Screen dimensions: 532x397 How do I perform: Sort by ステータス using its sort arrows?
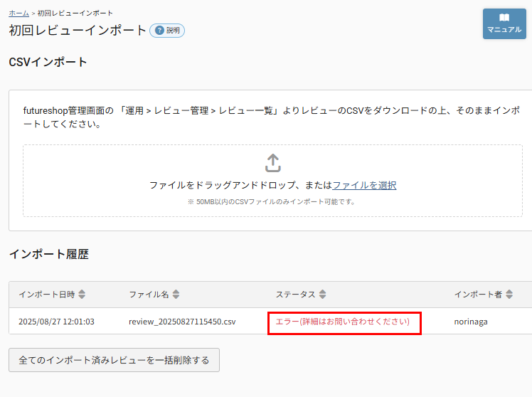click(x=322, y=295)
